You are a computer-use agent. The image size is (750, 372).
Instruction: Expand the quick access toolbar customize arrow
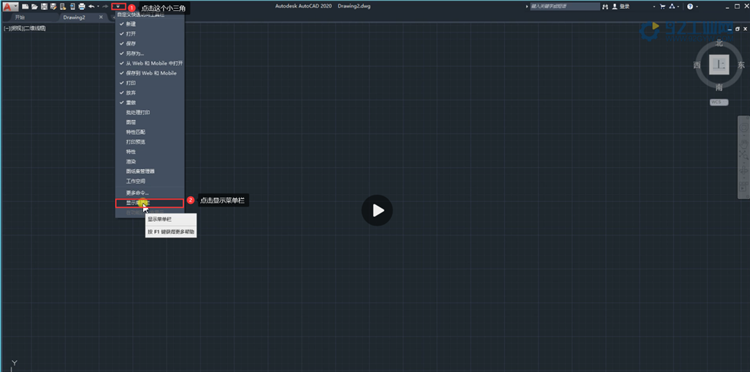tap(119, 7)
